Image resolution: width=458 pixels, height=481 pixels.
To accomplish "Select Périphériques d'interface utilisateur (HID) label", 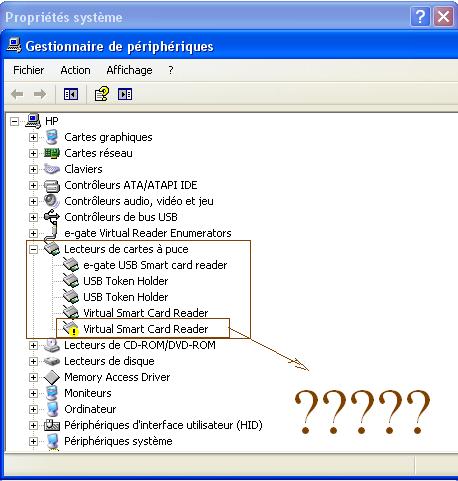I will [x=163, y=425].
